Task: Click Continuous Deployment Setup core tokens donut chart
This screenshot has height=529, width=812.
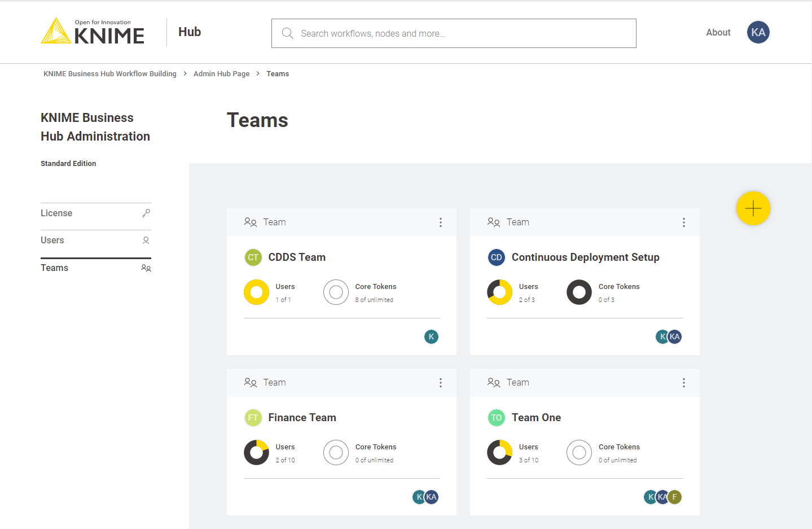Action: [x=579, y=292]
